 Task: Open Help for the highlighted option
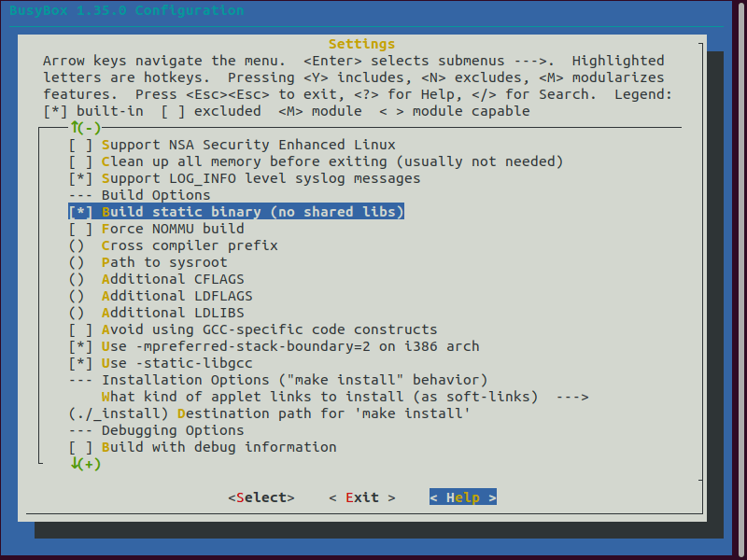[462, 497]
